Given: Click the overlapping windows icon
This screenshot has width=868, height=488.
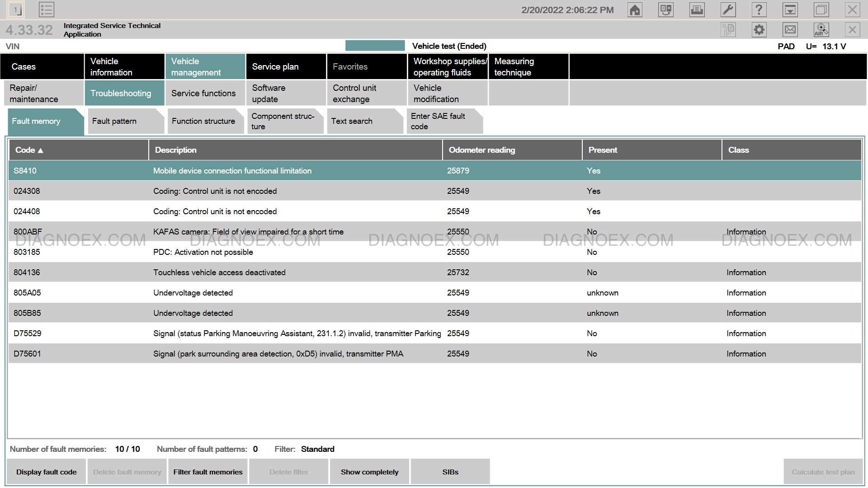Looking at the screenshot, I should tap(821, 10).
